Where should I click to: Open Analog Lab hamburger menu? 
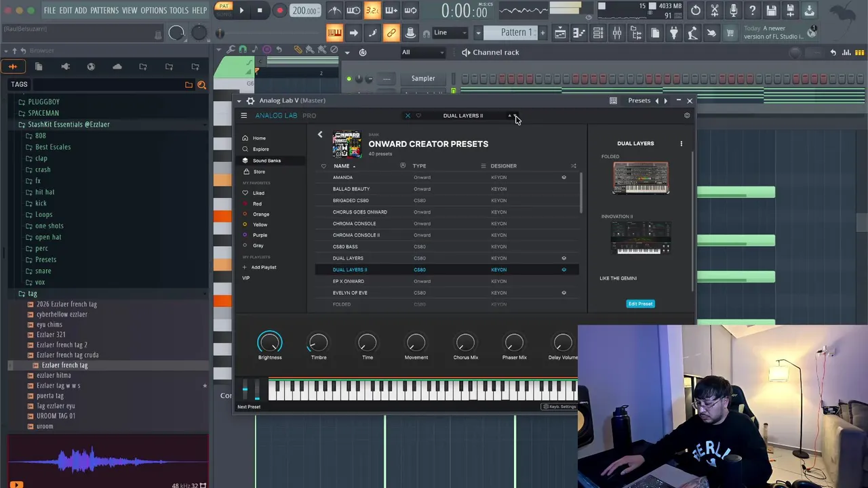(x=243, y=115)
